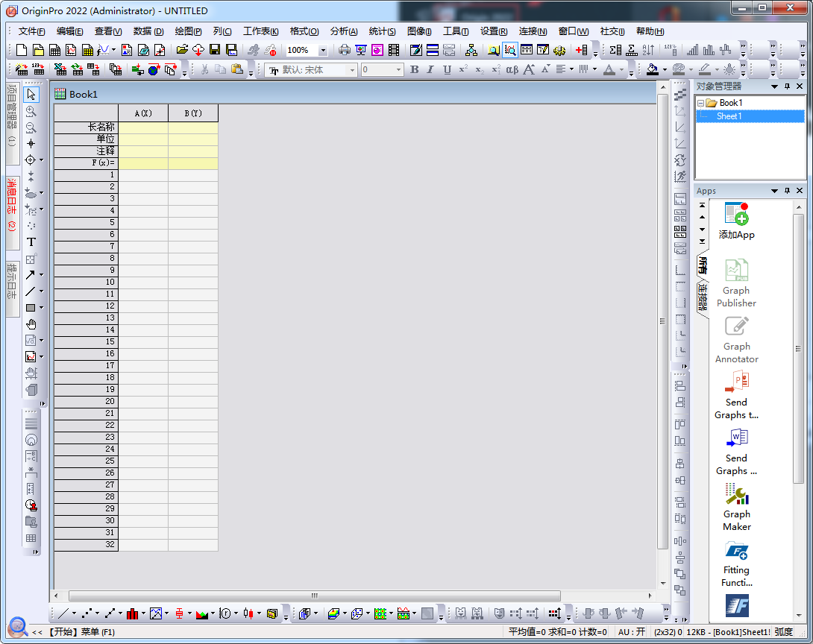Viewport: 813px width, 644px height.
Task: Save the project with the floppy disk icon
Action: tap(215, 50)
